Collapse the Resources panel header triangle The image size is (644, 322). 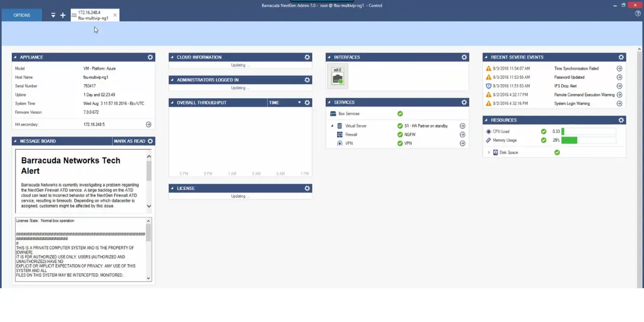point(486,120)
